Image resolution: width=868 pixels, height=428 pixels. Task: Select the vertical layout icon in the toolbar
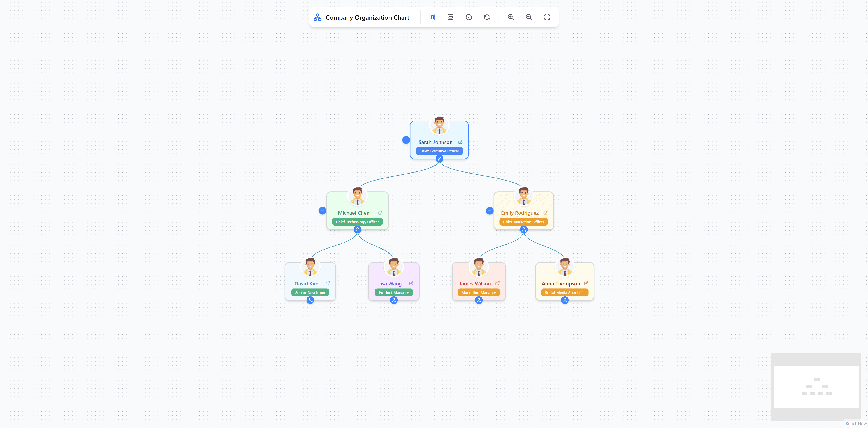point(451,17)
